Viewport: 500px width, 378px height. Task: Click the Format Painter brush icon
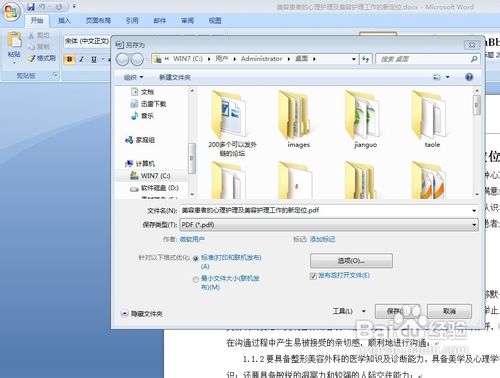[32, 58]
